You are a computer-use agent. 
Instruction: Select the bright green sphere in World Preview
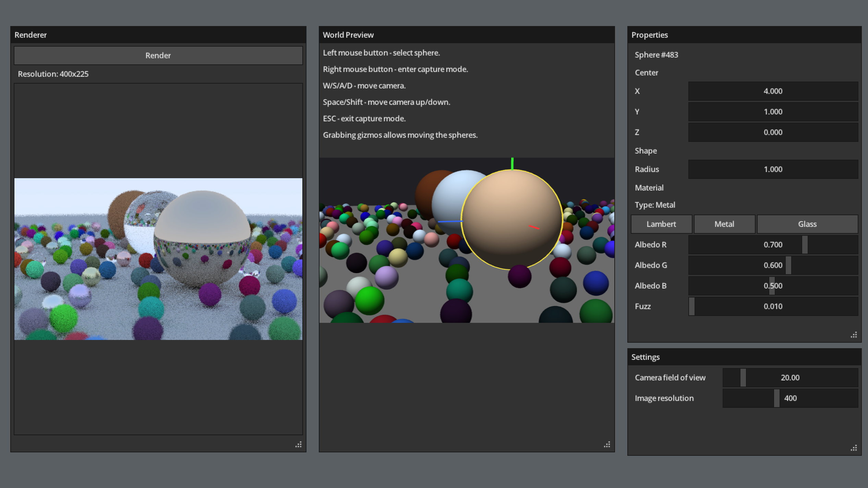369,301
